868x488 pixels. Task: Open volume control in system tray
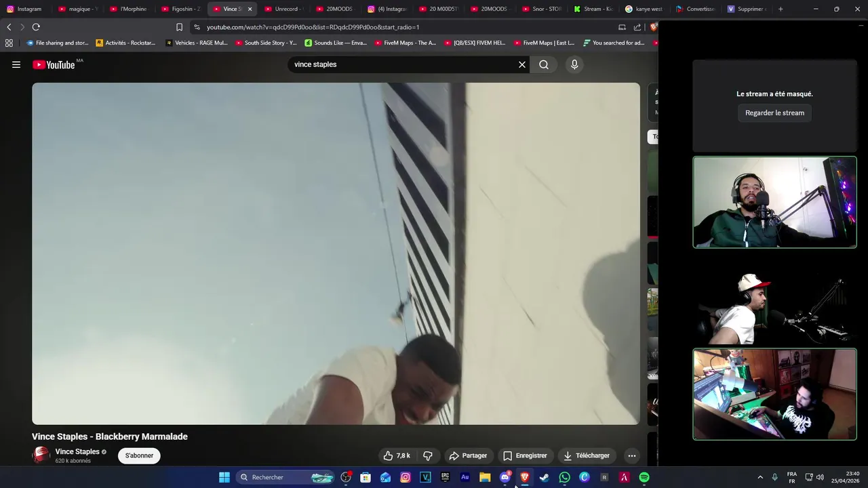820,477
